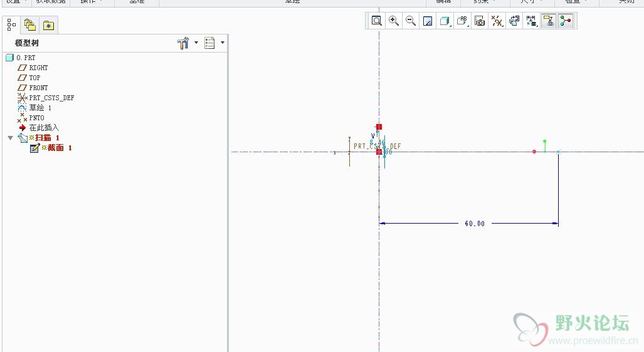
Task: Click the model tree Settings hammer icon
Action: (183, 43)
